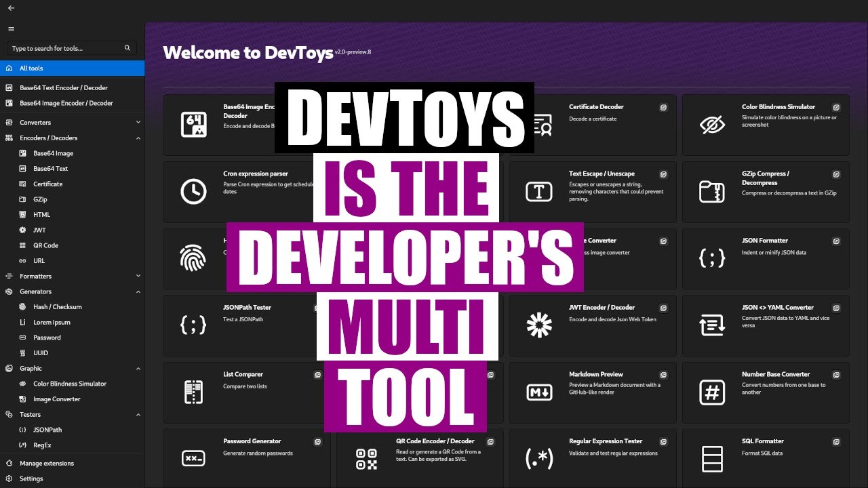Toggle the hamburger navigation menu

pos(11,29)
